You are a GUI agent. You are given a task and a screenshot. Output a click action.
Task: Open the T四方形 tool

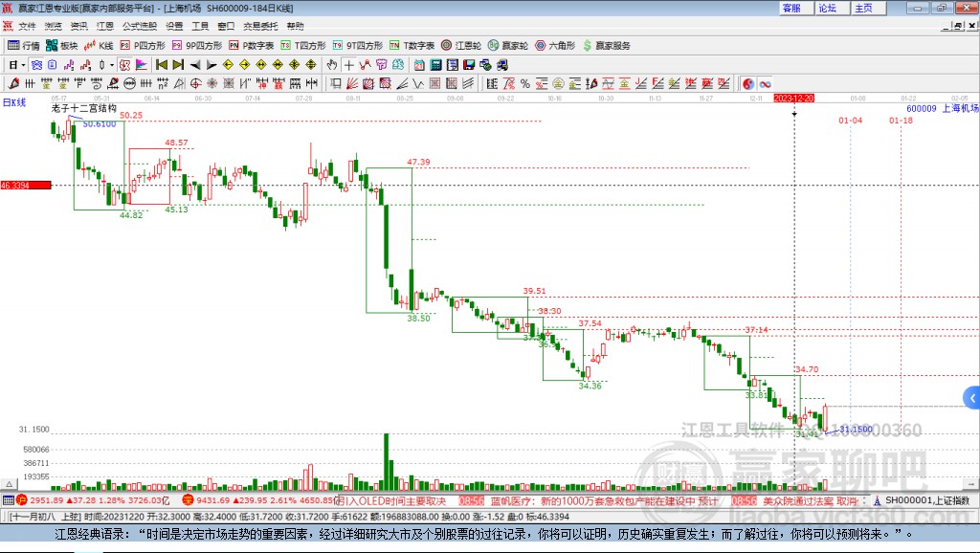tap(303, 46)
